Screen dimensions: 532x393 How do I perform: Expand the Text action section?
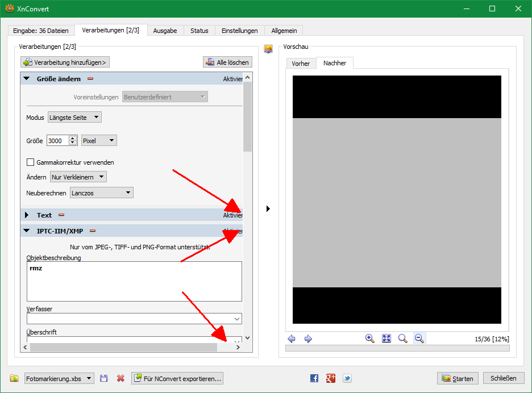[x=27, y=215]
